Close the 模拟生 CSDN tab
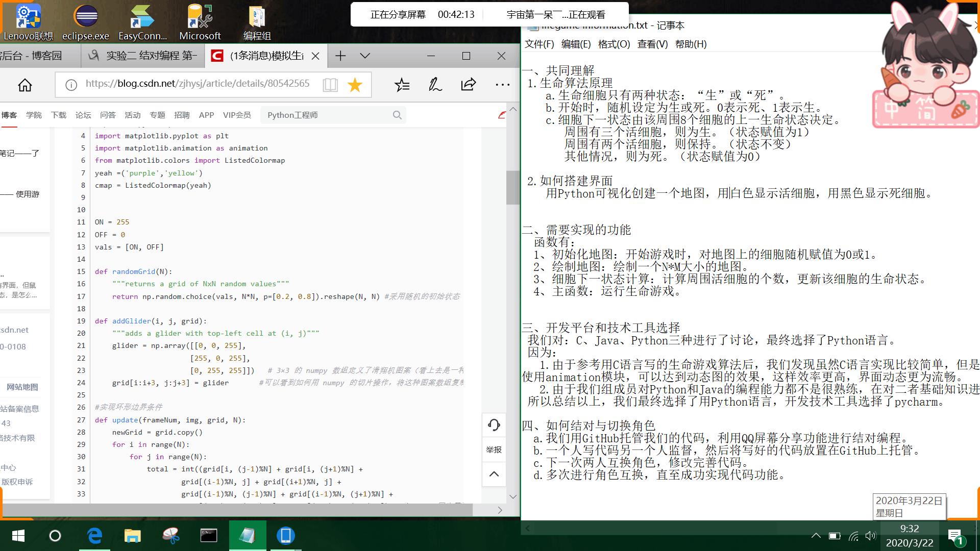Screen dimensions: 980x551 coord(315,56)
